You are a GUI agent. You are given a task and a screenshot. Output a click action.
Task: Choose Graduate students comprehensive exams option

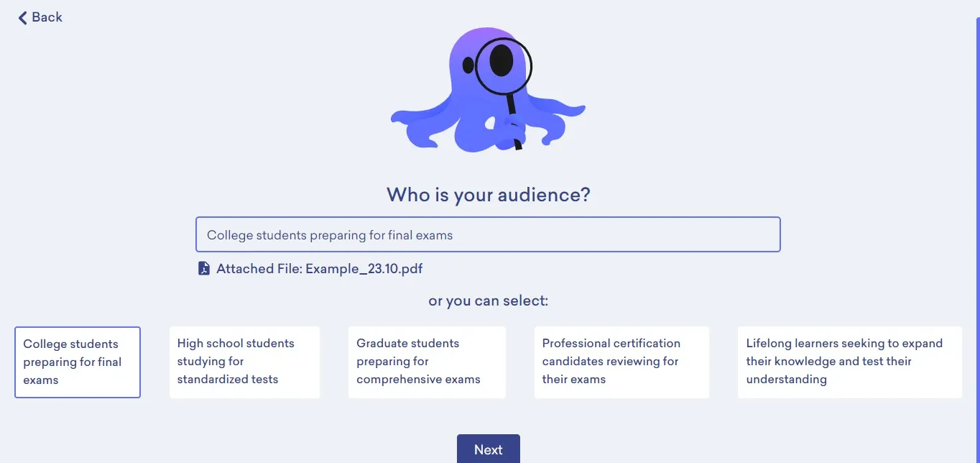click(x=427, y=362)
